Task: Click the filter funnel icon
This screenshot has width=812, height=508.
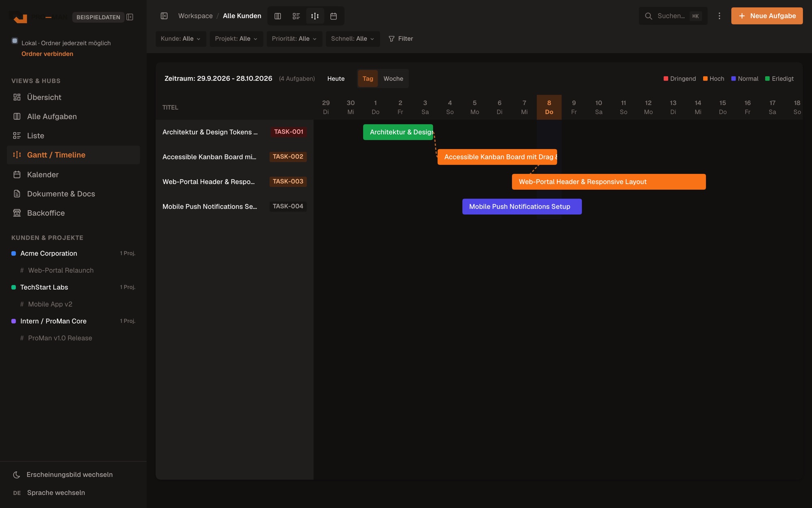Action: 391,39
